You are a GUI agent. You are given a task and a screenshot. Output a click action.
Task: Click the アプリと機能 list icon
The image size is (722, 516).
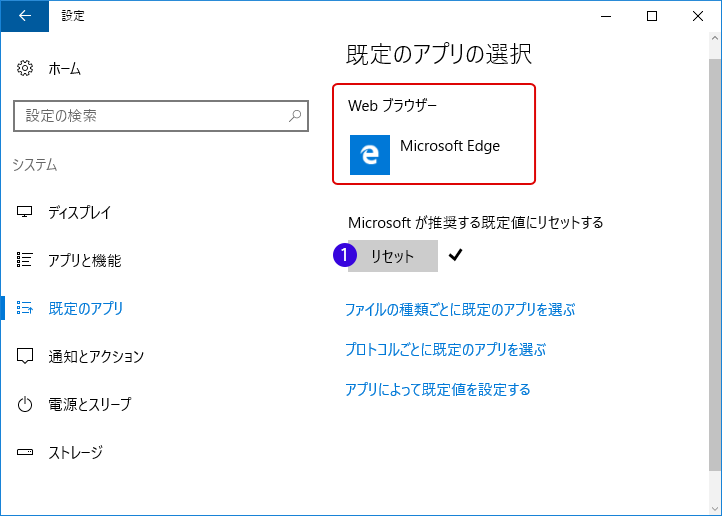[25, 260]
